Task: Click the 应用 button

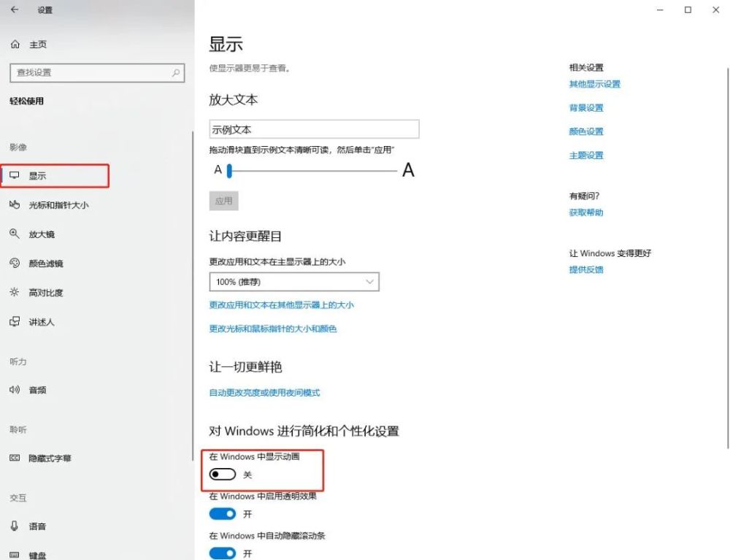Action: click(x=224, y=201)
